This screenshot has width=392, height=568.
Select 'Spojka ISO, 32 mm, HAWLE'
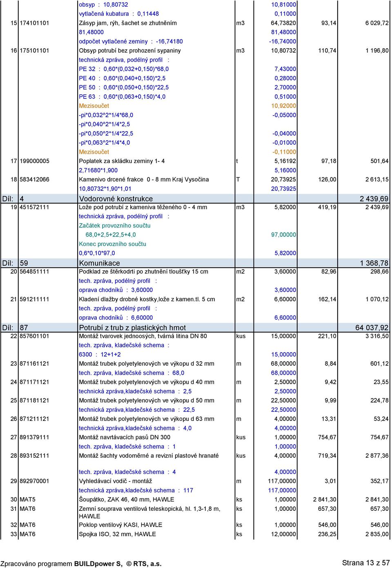[x=117, y=534]
